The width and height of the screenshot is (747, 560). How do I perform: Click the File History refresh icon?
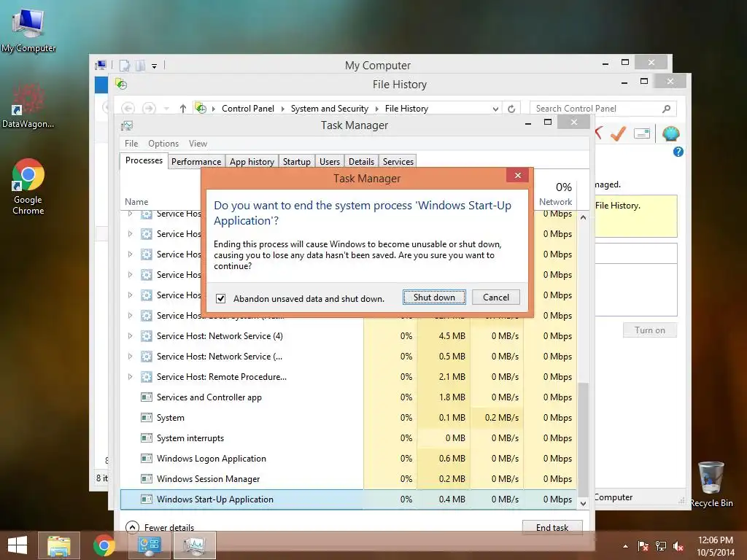(x=511, y=109)
